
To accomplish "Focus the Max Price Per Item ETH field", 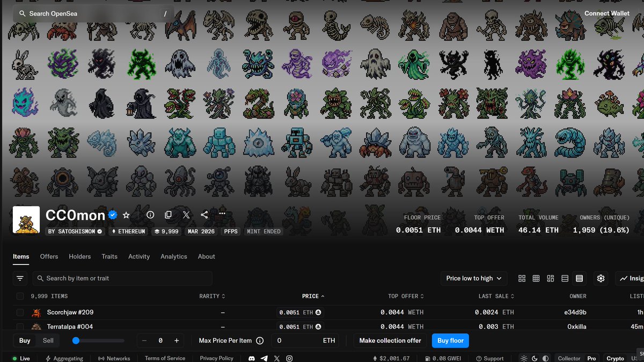I will click(306, 341).
